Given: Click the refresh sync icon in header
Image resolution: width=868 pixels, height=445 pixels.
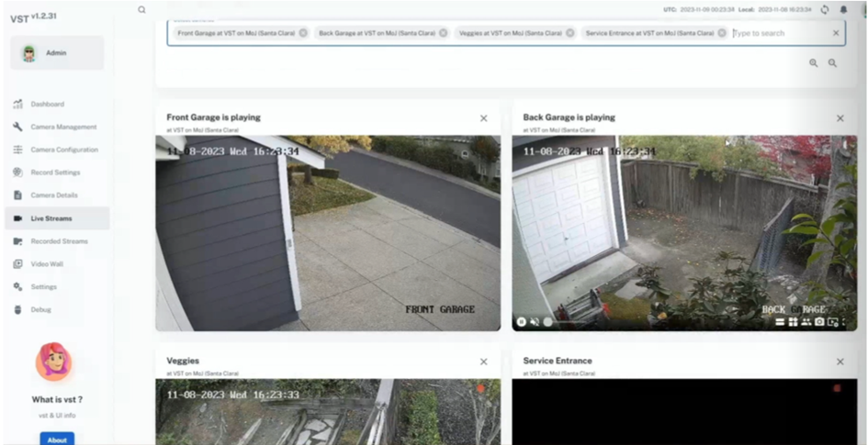Looking at the screenshot, I should pyautogui.click(x=825, y=9).
